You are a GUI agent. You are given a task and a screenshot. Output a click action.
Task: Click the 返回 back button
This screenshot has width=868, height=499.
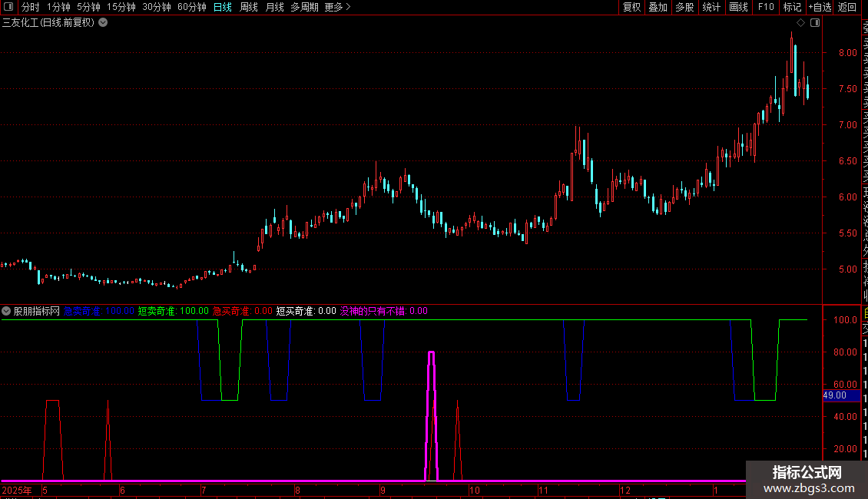pos(847,7)
